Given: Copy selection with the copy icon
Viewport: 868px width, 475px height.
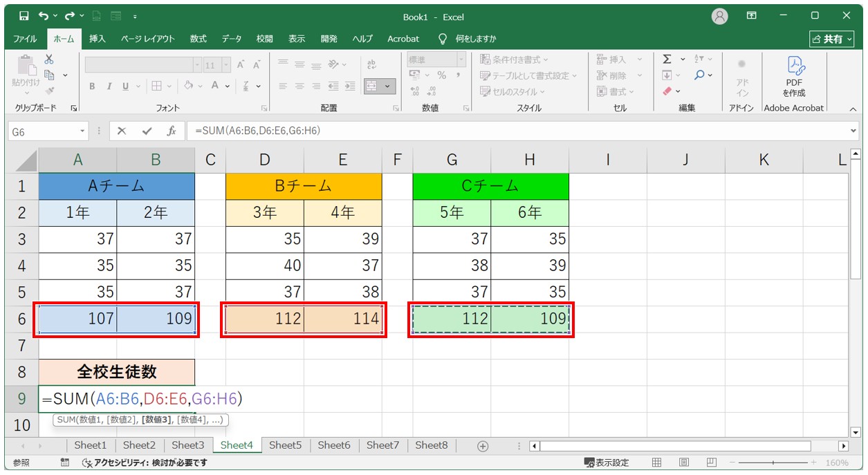Looking at the screenshot, I should (x=49, y=75).
